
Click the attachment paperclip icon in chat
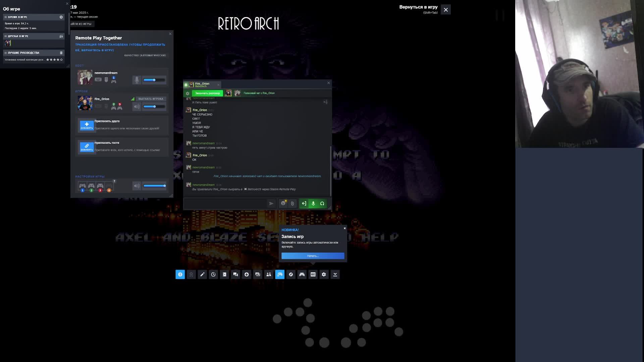pyautogui.click(x=292, y=203)
